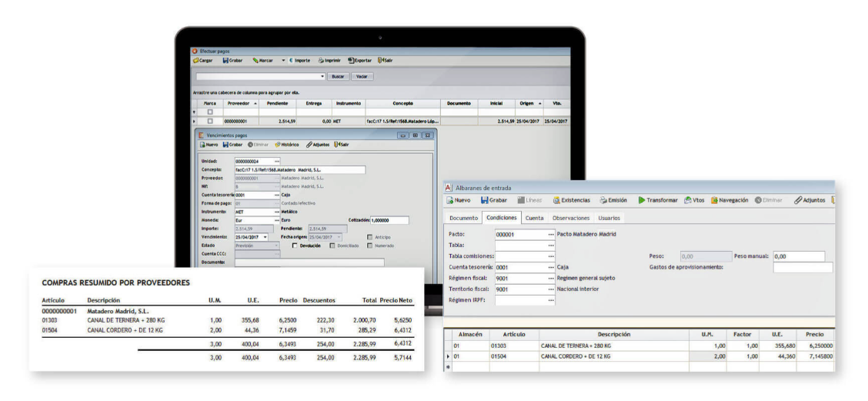Viewport: 868px width, 401px height.
Task: Select the Condiciones tab
Action: (502, 218)
